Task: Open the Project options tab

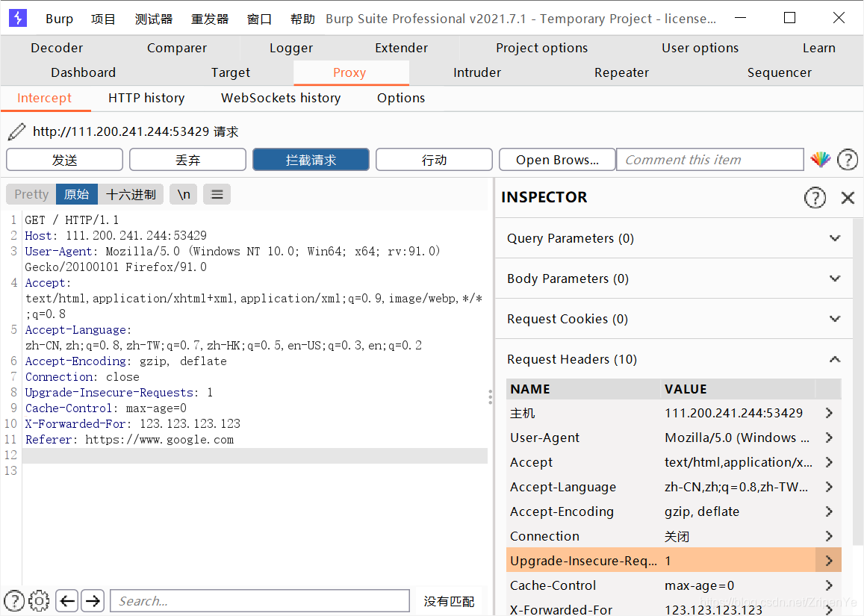Action: tap(541, 48)
